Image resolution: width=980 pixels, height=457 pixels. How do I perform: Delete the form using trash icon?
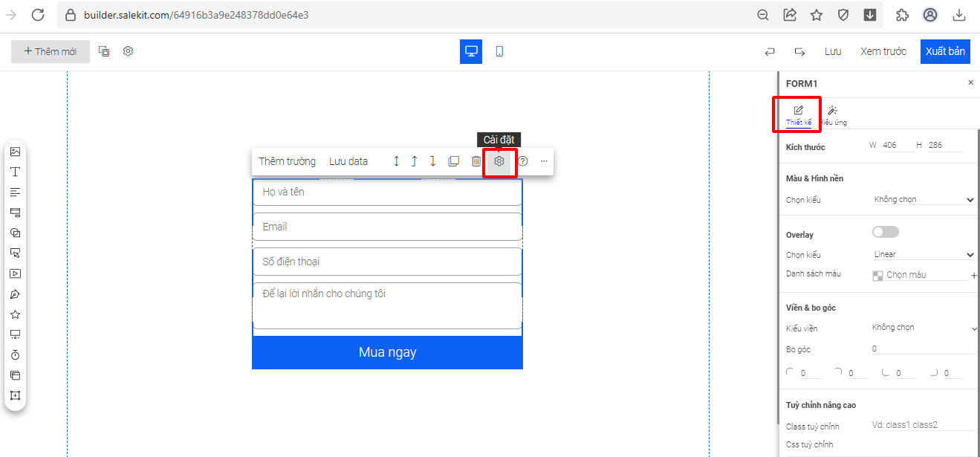pos(476,161)
